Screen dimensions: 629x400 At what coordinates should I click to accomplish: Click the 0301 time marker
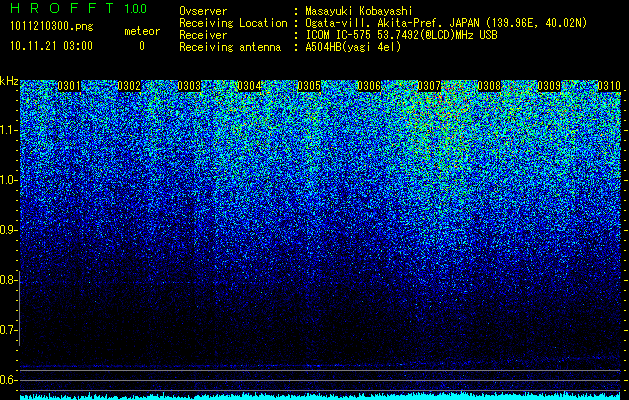(69, 86)
